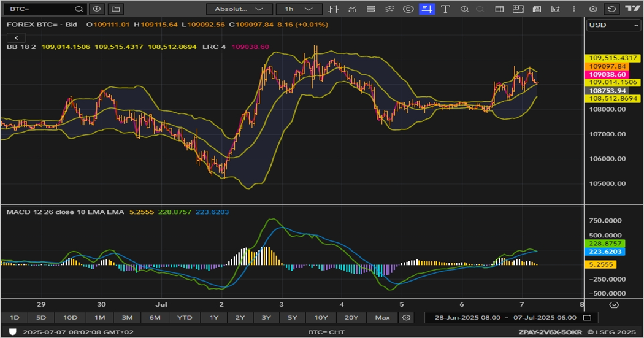Click the shield icon in the status bar

(x=13, y=332)
